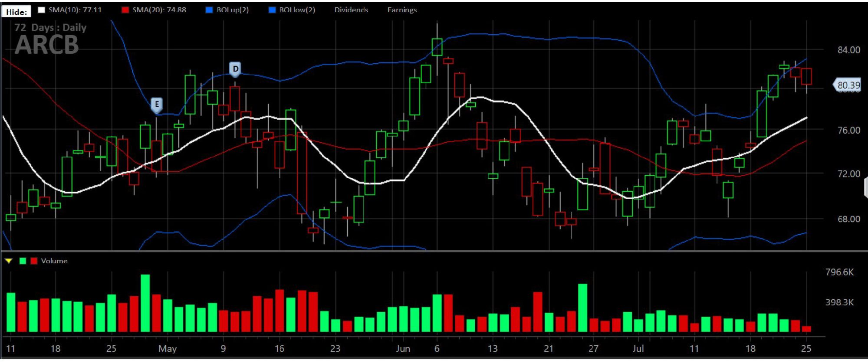This screenshot has width=868, height=363.
Task: Toggle SMA(10) indicator visibility label
Action: [75, 10]
